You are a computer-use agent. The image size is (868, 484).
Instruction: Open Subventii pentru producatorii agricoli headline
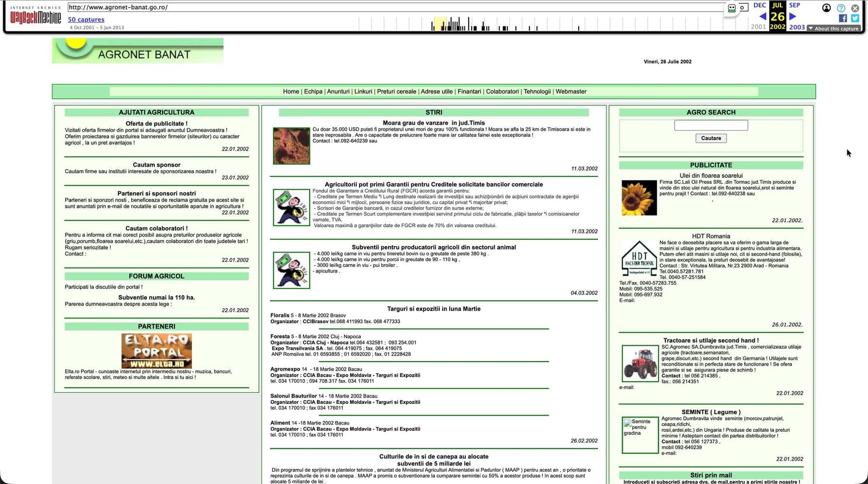click(x=434, y=248)
